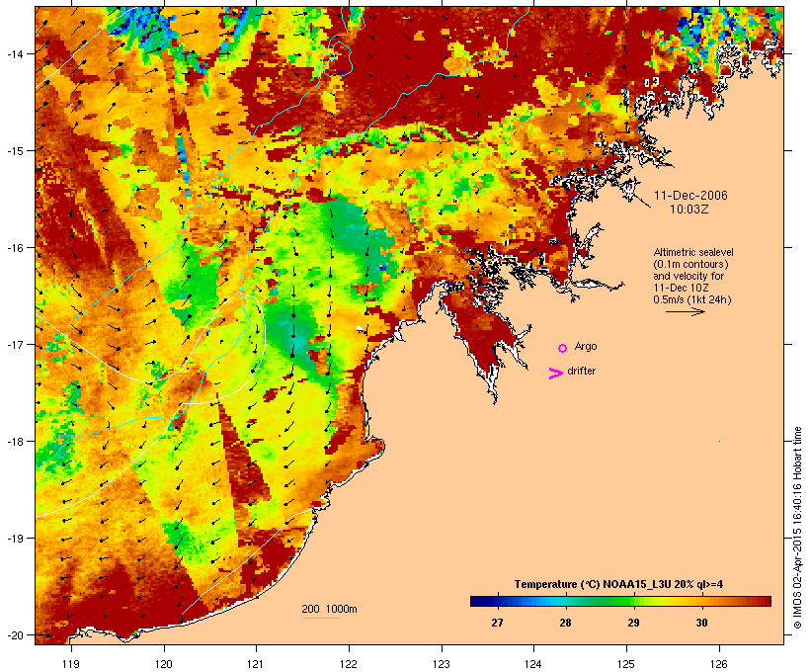
Task: Click the magenta Argo circle symbol
Action: click(562, 348)
